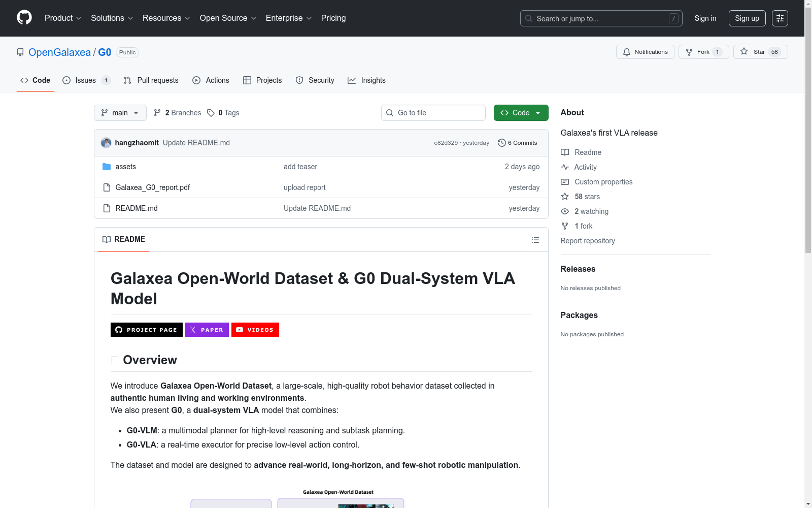
Task: Open the README outline icon
Action: [535, 240]
